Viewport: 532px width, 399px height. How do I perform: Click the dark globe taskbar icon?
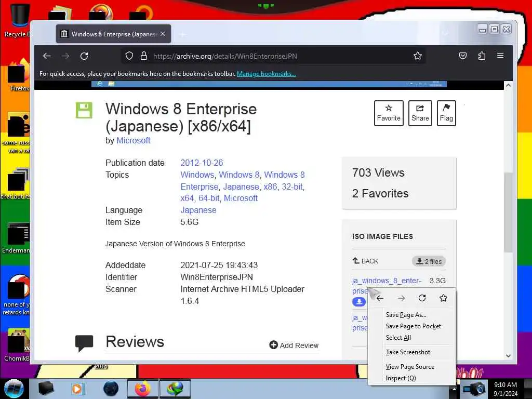click(111, 389)
